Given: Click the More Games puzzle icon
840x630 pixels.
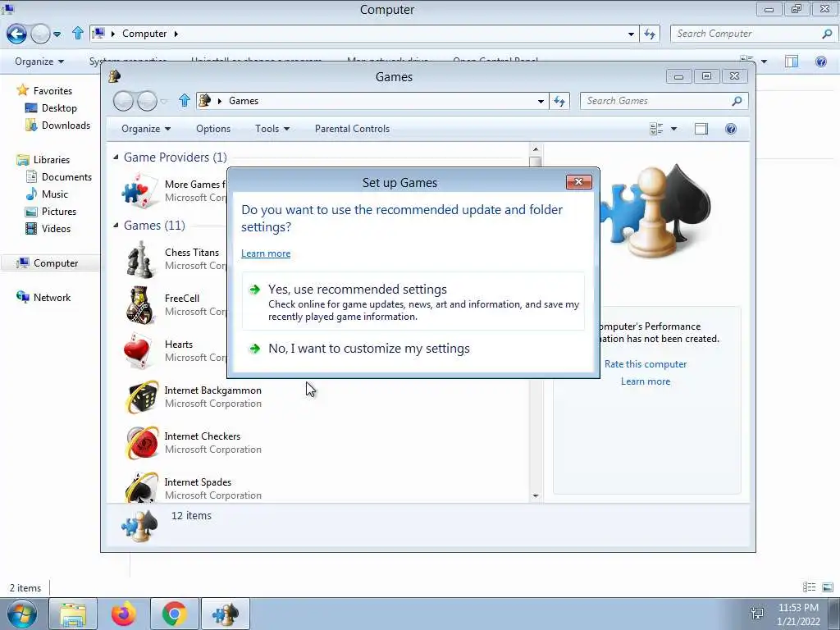Looking at the screenshot, I should coord(139,190).
